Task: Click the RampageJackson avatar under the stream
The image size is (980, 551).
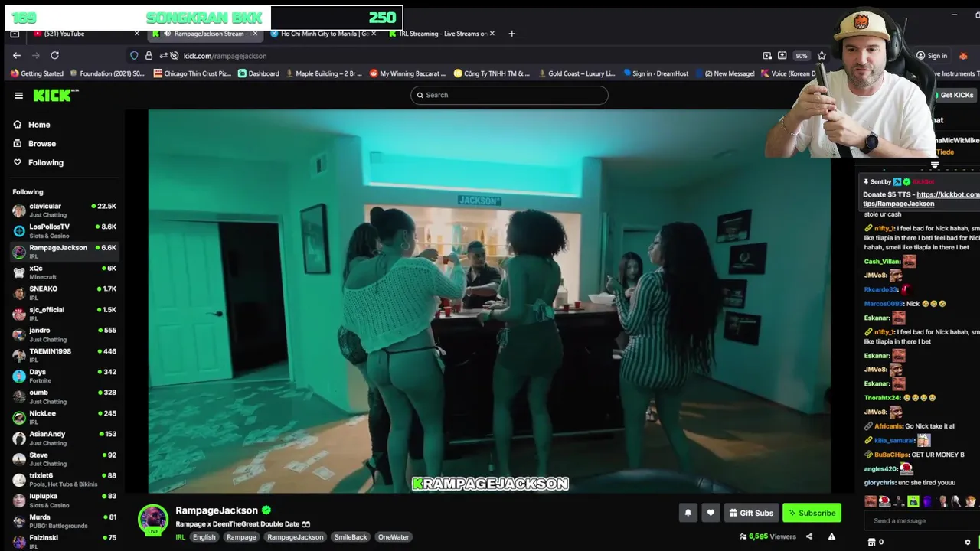Action: (x=153, y=519)
